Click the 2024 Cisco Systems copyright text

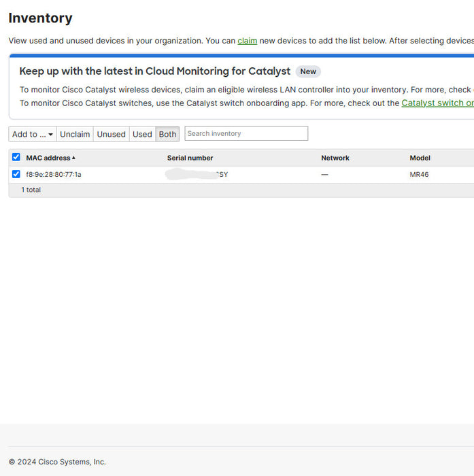pos(57,462)
